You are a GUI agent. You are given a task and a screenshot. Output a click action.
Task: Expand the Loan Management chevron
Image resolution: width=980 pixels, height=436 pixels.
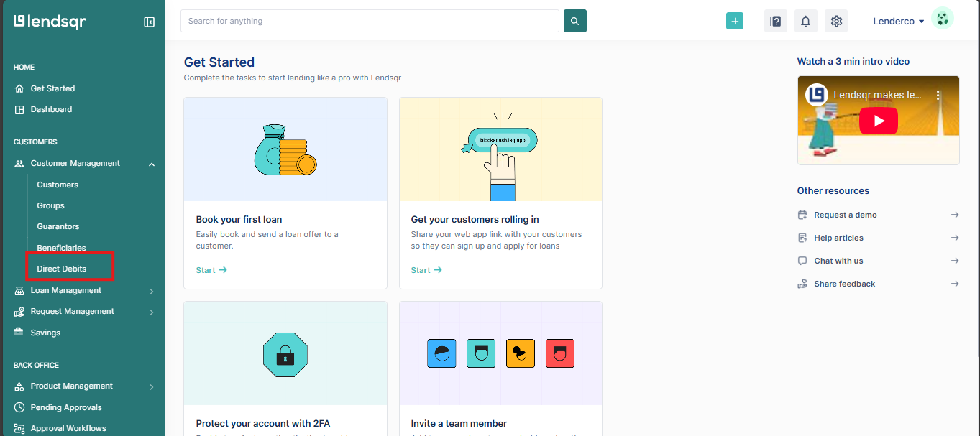pos(152,292)
